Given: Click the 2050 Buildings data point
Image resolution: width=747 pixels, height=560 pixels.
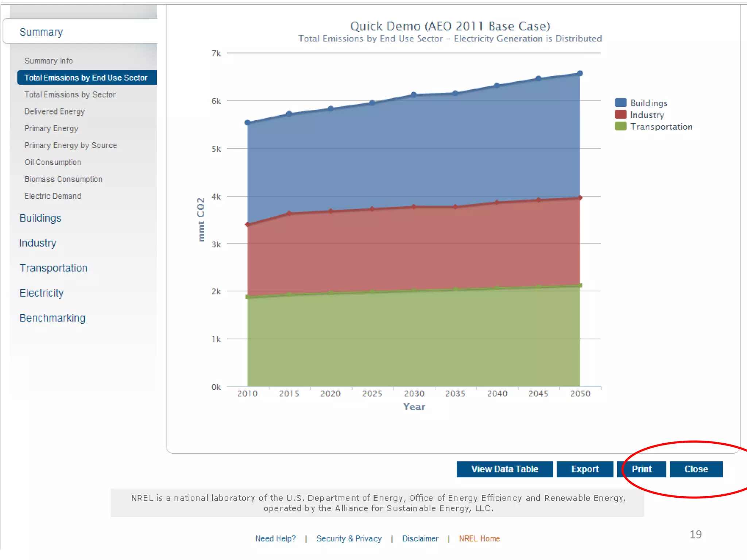Looking at the screenshot, I should (x=580, y=74).
